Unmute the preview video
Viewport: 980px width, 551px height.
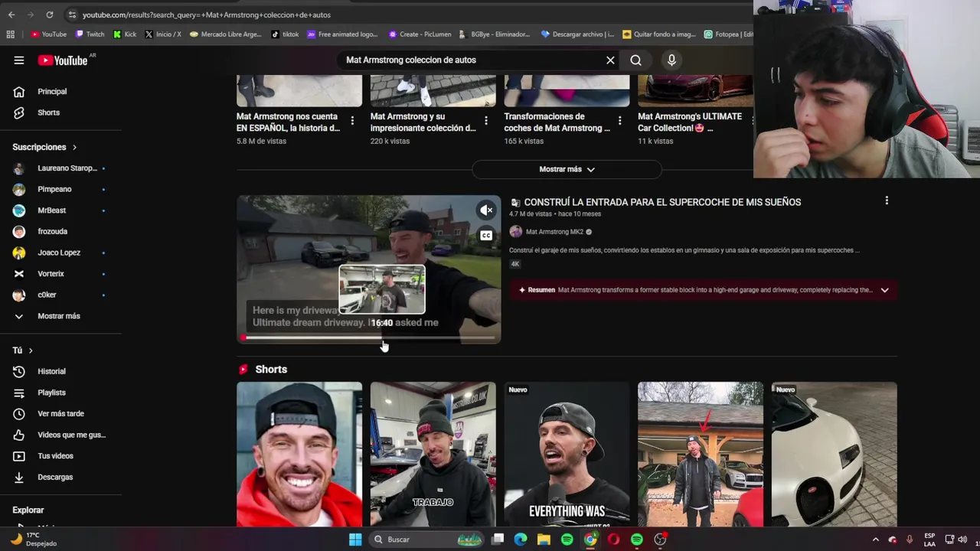(x=486, y=210)
